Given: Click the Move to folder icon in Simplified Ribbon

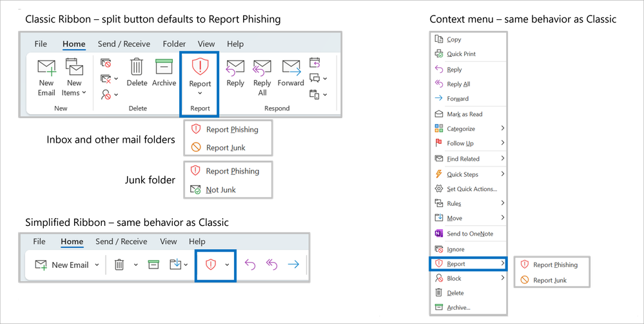Looking at the screenshot, I should pos(175,265).
